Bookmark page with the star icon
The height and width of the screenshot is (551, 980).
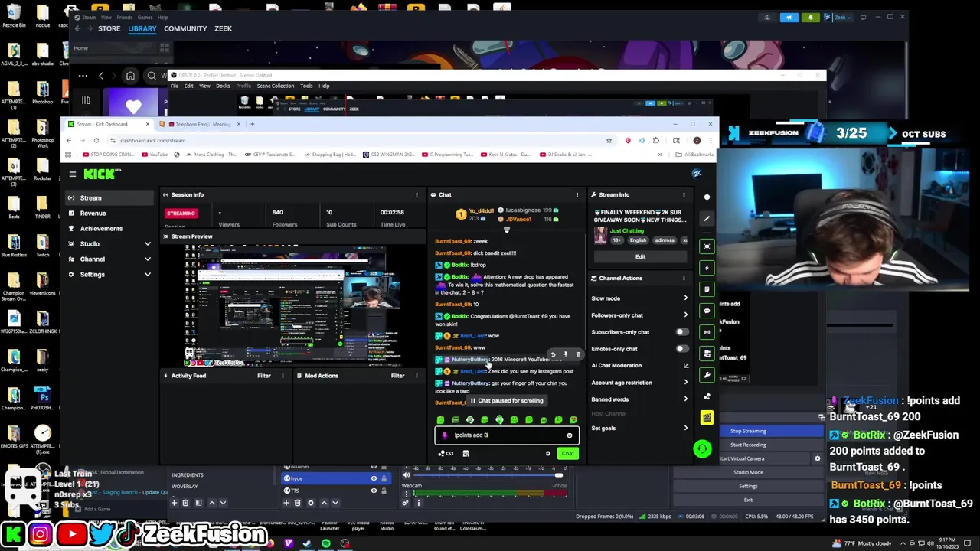pyautogui.click(x=609, y=140)
